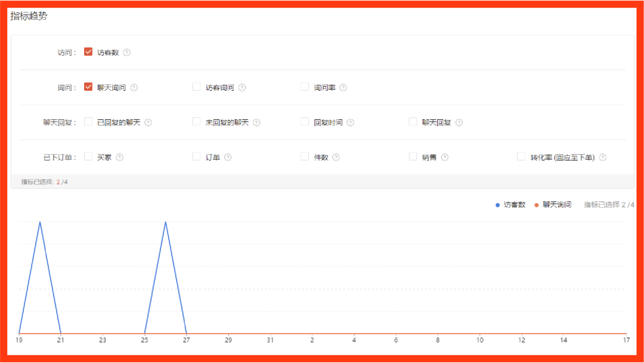Screen dimensions: 644x363
Task: Click the question mark beside 转化率 (回应至下单)
Action: (x=603, y=157)
